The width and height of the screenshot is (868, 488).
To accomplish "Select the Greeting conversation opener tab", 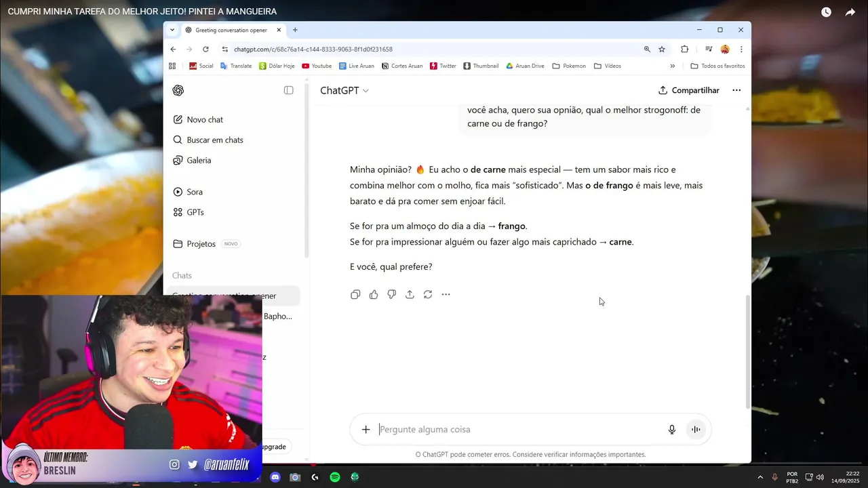I will click(x=232, y=30).
